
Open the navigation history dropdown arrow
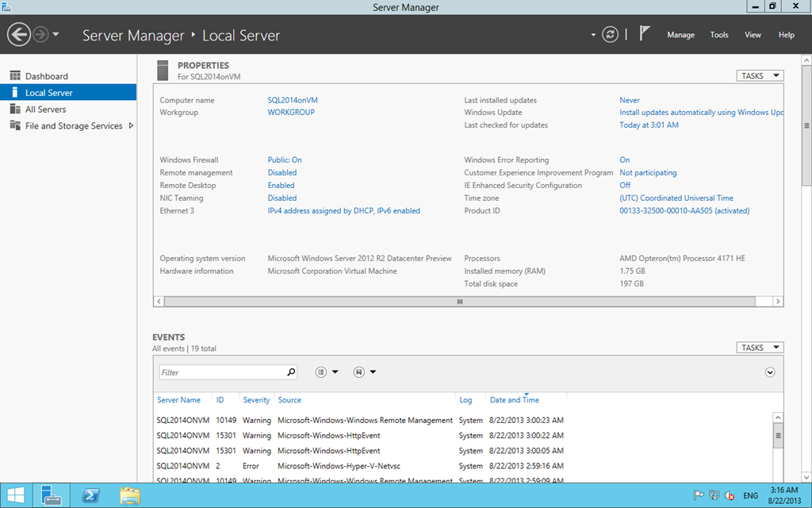coord(56,35)
